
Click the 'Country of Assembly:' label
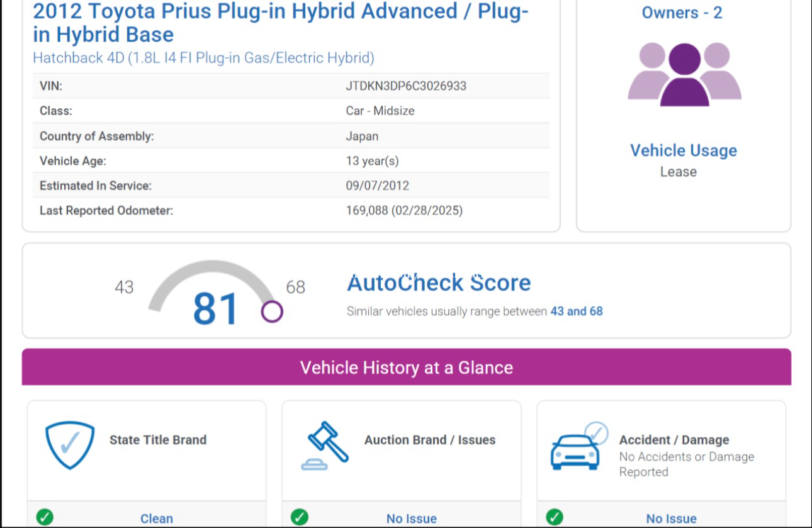(x=96, y=136)
